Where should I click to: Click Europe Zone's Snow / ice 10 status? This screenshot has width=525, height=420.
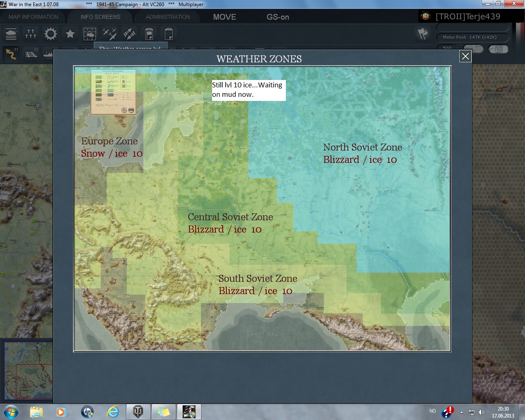pos(112,153)
